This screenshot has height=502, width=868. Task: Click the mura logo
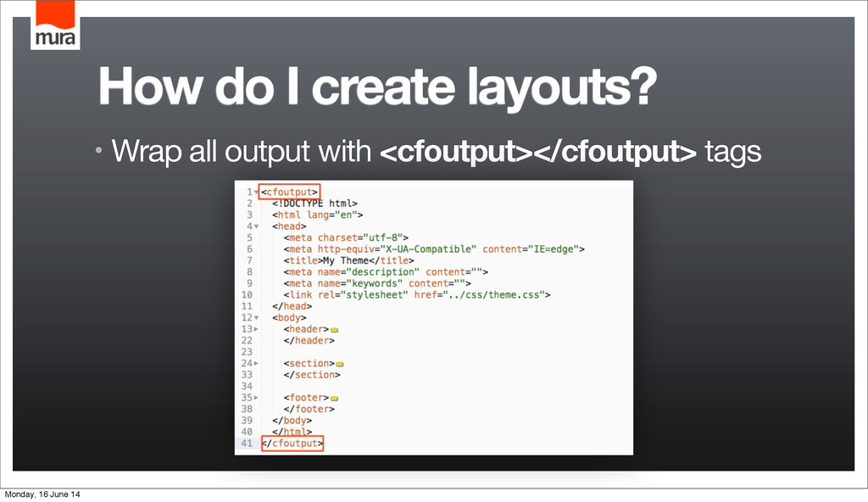click(x=55, y=25)
